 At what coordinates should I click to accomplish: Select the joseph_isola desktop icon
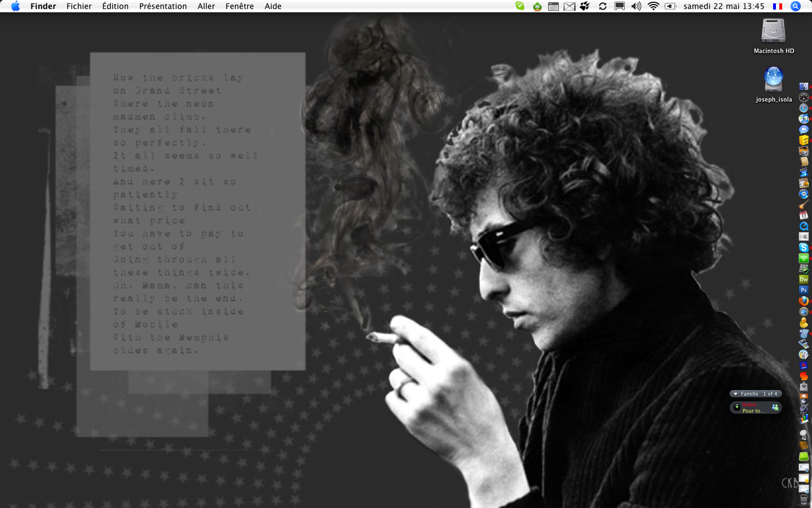pos(774,84)
